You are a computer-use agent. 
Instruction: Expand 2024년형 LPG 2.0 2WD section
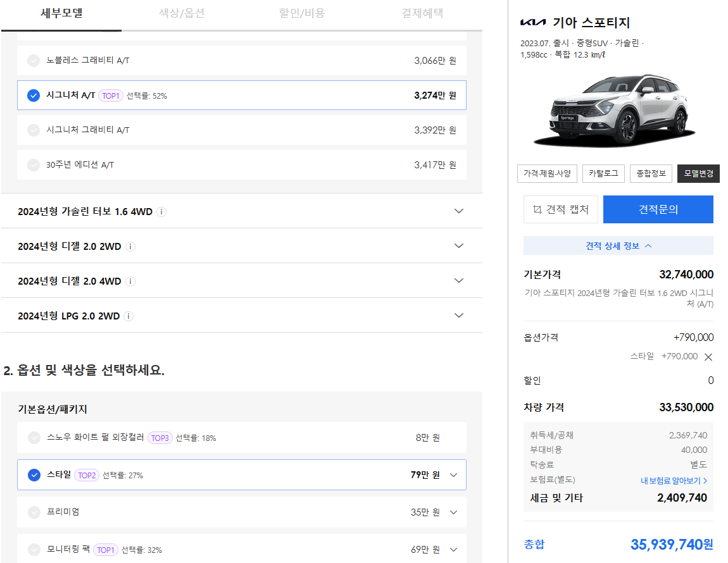pyautogui.click(x=459, y=316)
